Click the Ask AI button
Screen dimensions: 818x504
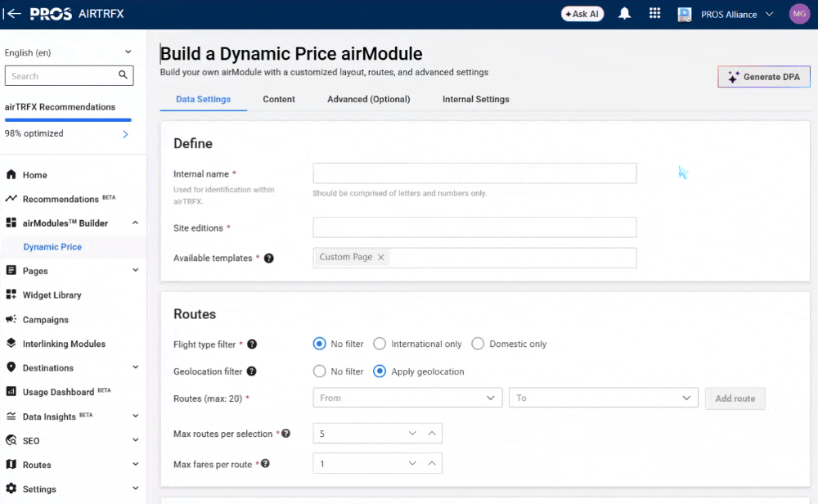pyautogui.click(x=582, y=14)
